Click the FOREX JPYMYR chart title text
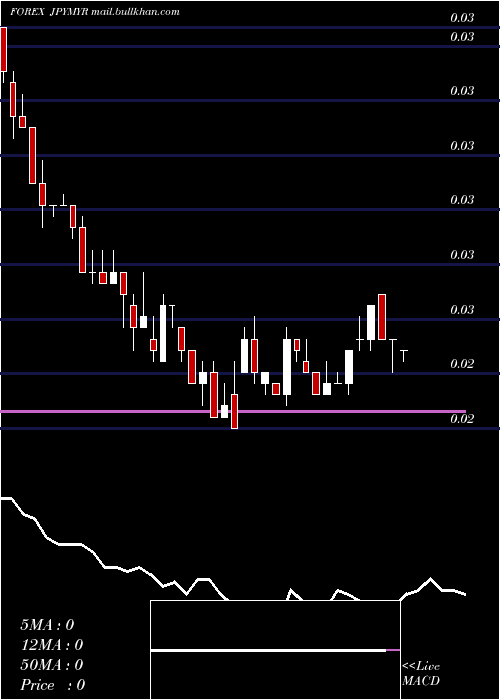Viewport: 500px width, 700px height. tap(49, 12)
